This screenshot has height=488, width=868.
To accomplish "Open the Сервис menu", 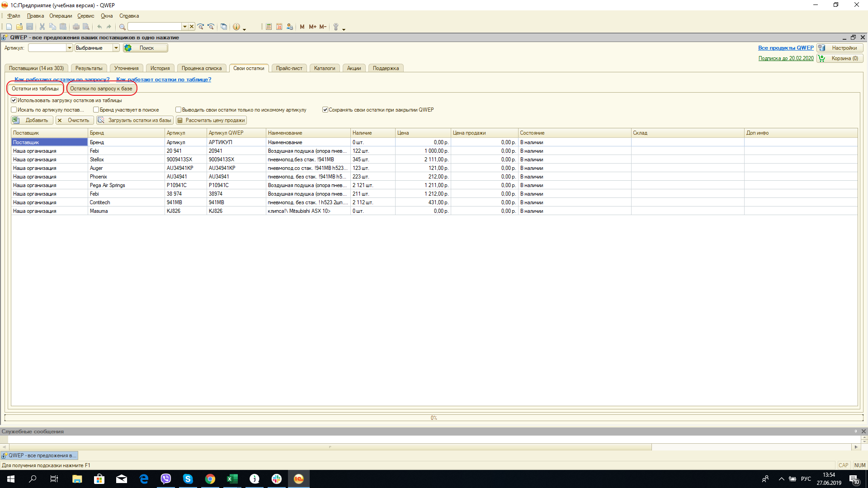I will [x=86, y=16].
